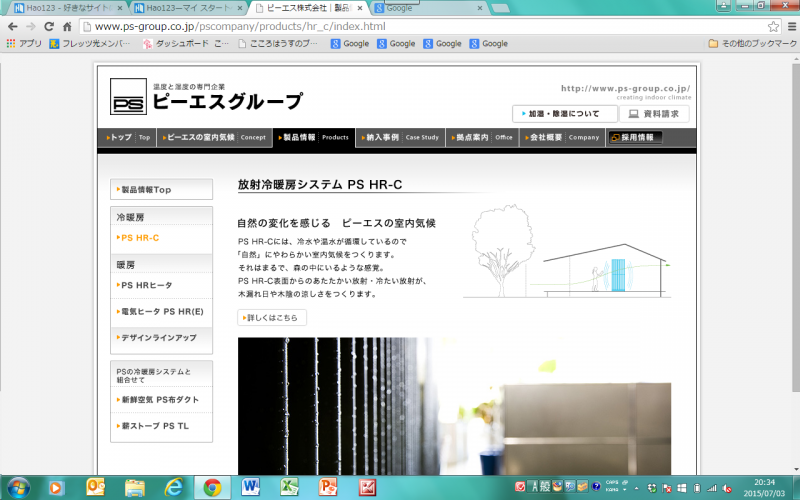
Task: Select PS HRヒータ in sidebar
Action: coord(161,285)
